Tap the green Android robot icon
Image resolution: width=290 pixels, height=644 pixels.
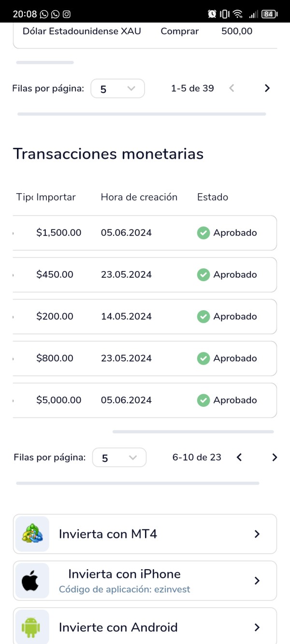(x=32, y=627)
